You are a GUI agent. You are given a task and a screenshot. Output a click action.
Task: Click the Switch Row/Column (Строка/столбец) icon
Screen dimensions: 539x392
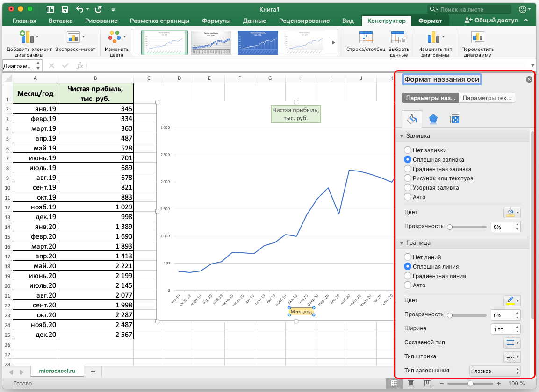(x=366, y=37)
